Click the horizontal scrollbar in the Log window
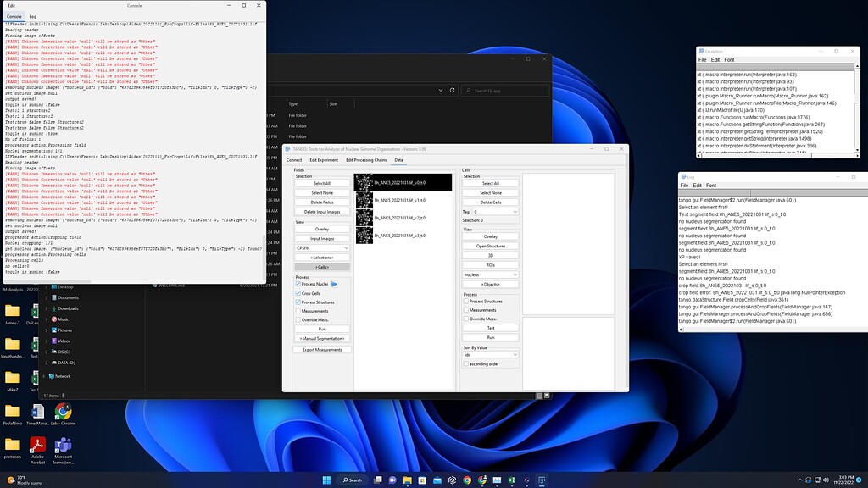Viewport: 868px width, 488px height. 773,330
